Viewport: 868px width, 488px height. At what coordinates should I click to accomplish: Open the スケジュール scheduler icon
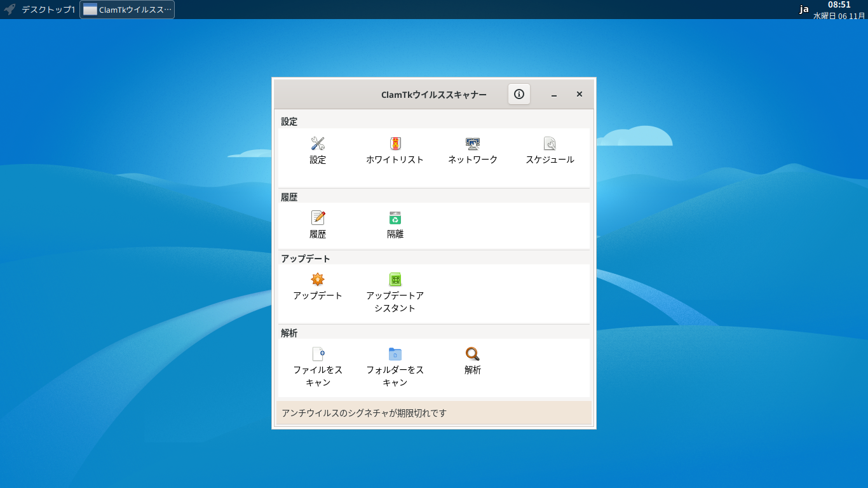[x=550, y=144]
